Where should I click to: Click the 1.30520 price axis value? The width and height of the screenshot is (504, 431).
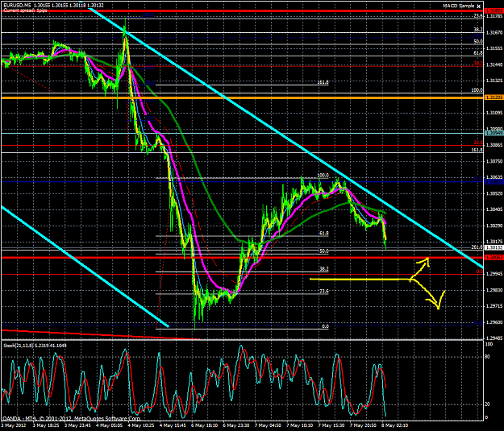click(494, 193)
